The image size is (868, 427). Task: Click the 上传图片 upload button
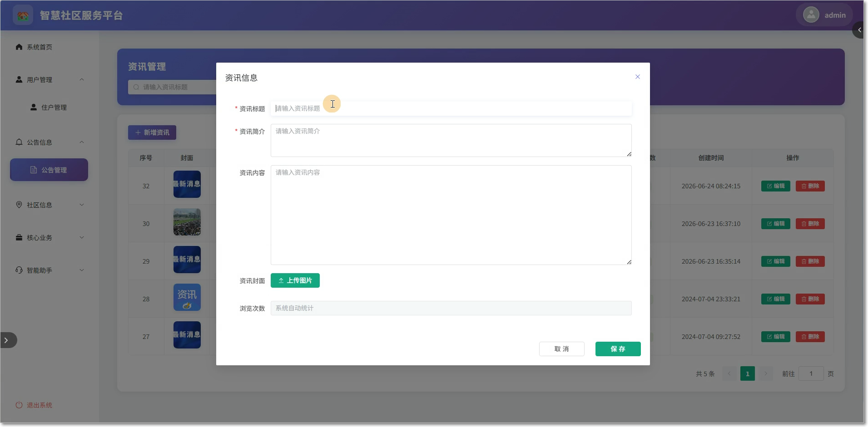coord(295,280)
